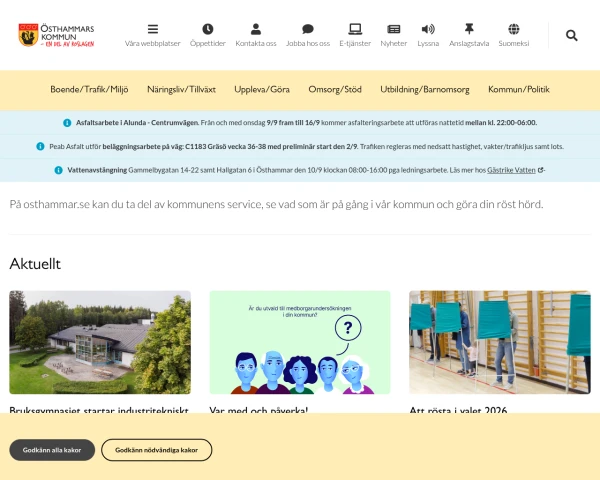Click the Kontakta oss person icon
Viewport: 600px width, 480px height.
256,29
